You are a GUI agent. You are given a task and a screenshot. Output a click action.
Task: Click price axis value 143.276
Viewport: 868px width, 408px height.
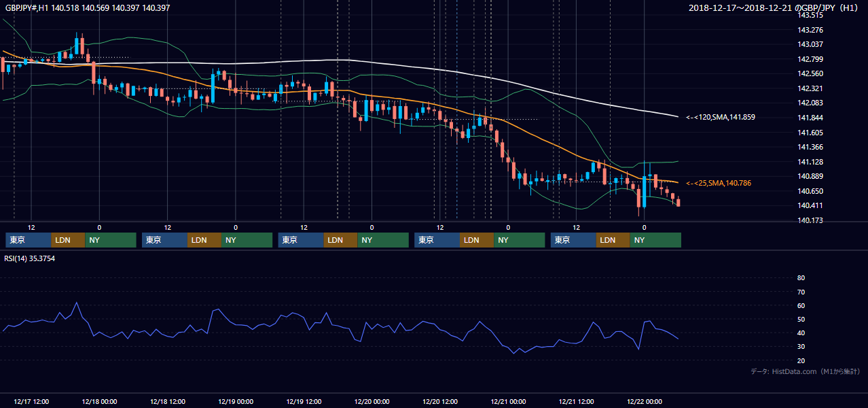(x=810, y=30)
